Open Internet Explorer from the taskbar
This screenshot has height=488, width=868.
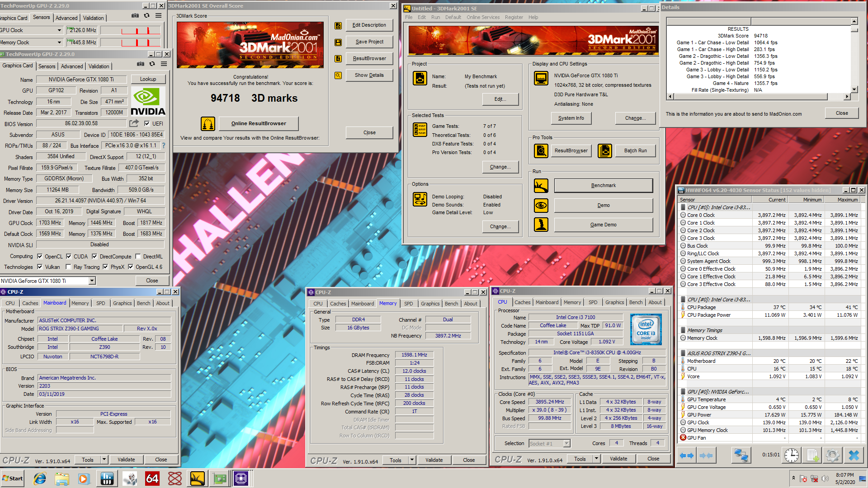point(40,479)
